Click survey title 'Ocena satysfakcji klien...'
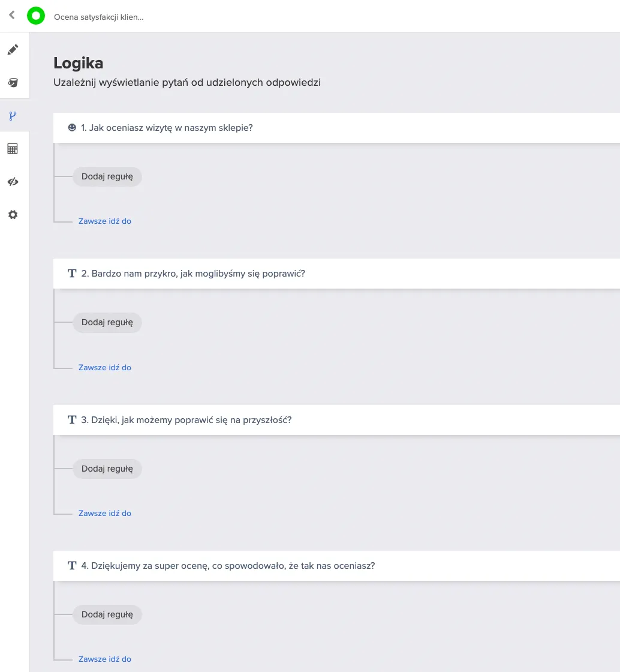 (x=98, y=17)
